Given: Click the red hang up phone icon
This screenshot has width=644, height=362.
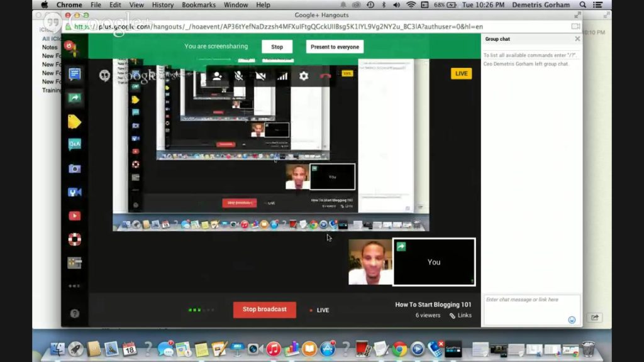Looking at the screenshot, I should tap(325, 76).
